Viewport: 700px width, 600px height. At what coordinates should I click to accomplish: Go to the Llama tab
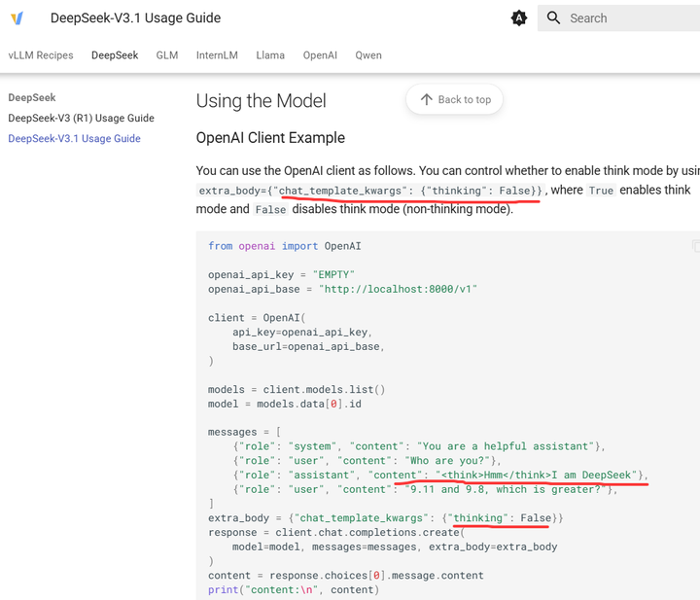270,55
